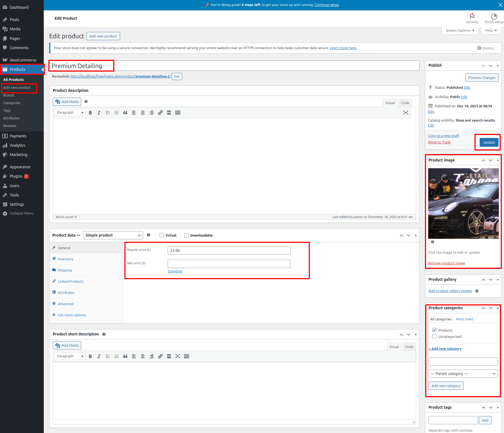This screenshot has height=433, width=504.
Task: Switch to the Most Used categories tab
Action: (464, 319)
